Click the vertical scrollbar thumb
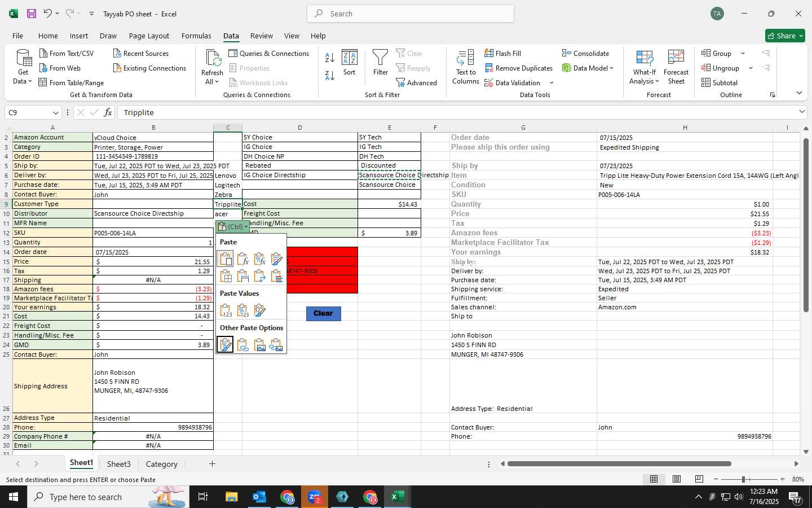 click(806, 225)
